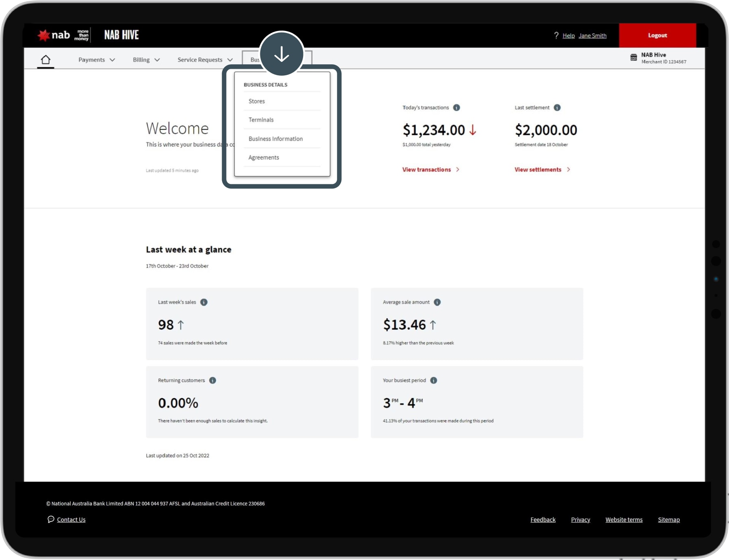Click the Home icon in navigation bar
The width and height of the screenshot is (729, 560).
tap(46, 60)
